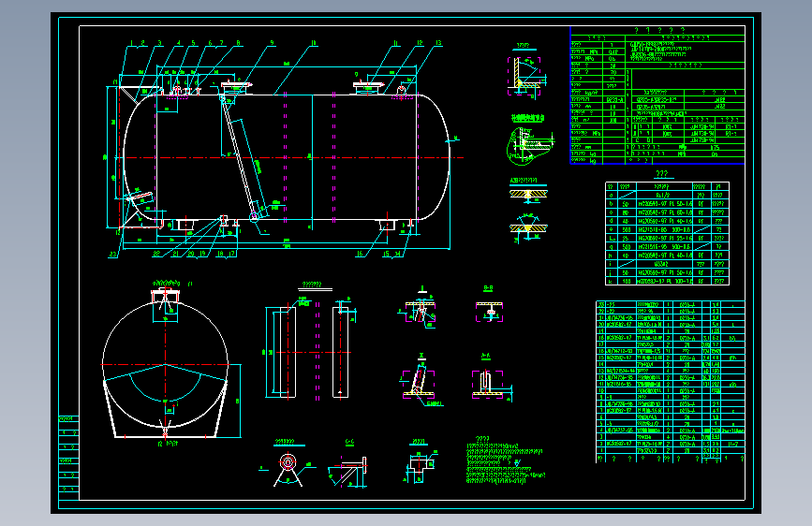This screenshot has width=812, height=526.
Task: Select the lifting lug at tank top right
Action: 402,92
